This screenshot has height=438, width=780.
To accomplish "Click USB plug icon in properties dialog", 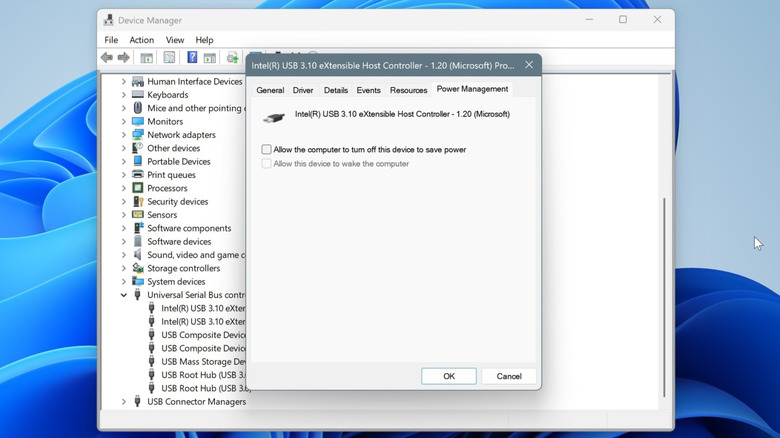I will pos(274,117).
